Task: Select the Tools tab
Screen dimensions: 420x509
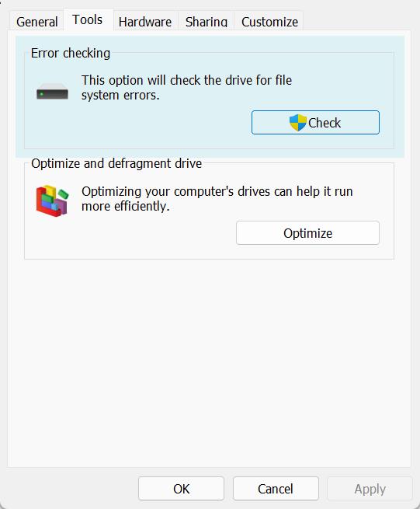Action: coord(87,19)
